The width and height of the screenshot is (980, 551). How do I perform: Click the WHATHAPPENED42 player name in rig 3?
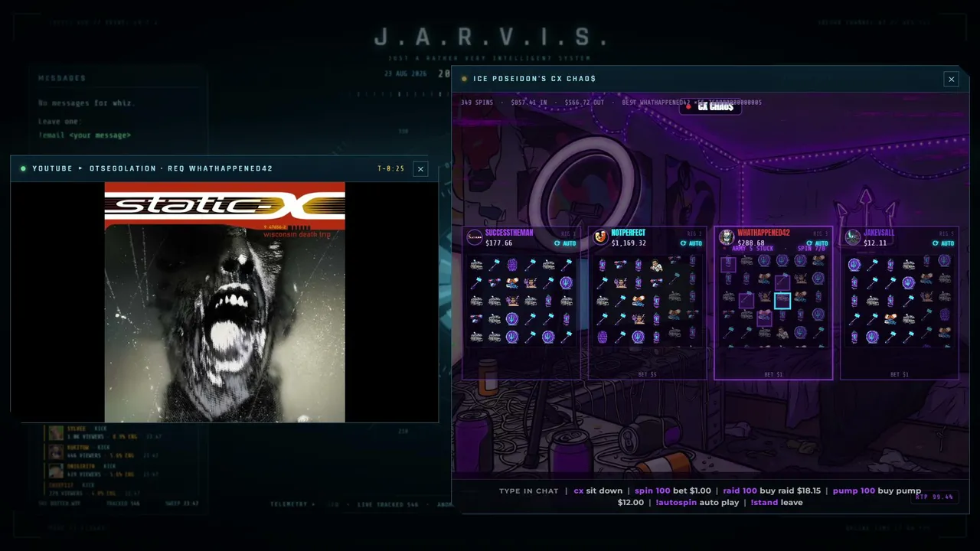point(764,233)
